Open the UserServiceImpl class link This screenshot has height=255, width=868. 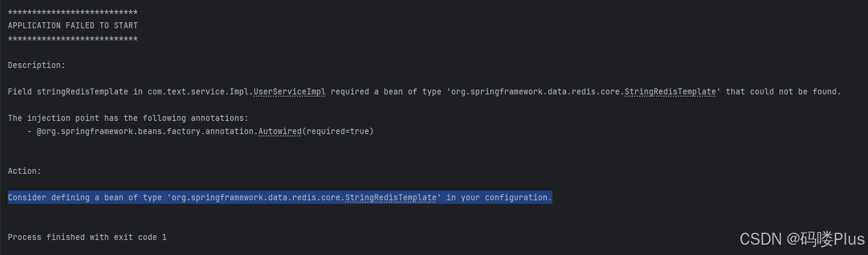290,91
